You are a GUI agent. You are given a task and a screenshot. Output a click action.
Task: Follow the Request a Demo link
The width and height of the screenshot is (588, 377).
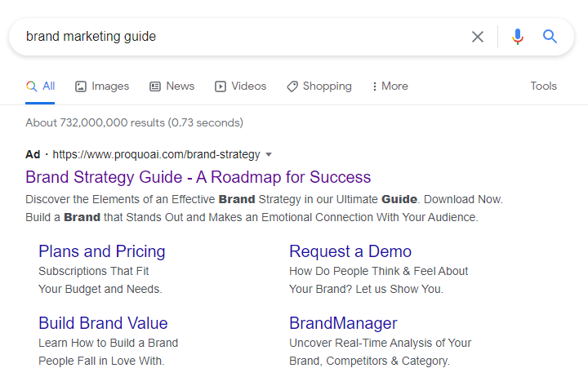[350, 251]
